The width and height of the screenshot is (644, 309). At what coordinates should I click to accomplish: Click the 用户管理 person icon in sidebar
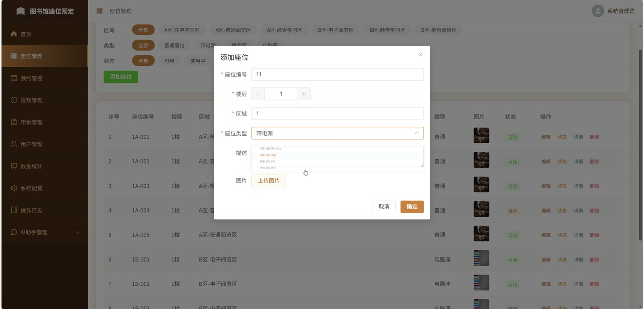tap(13, 144)
